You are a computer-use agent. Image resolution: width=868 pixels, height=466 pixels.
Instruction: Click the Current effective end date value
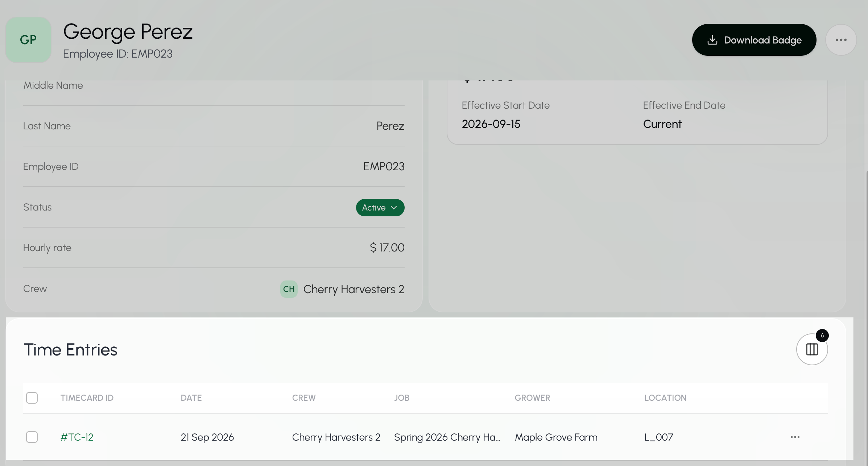pos(662,124)
